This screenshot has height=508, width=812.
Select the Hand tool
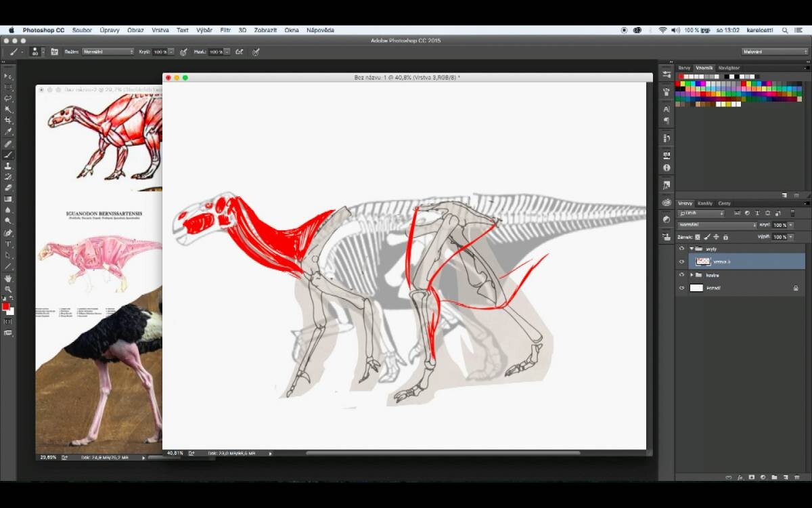8,278
